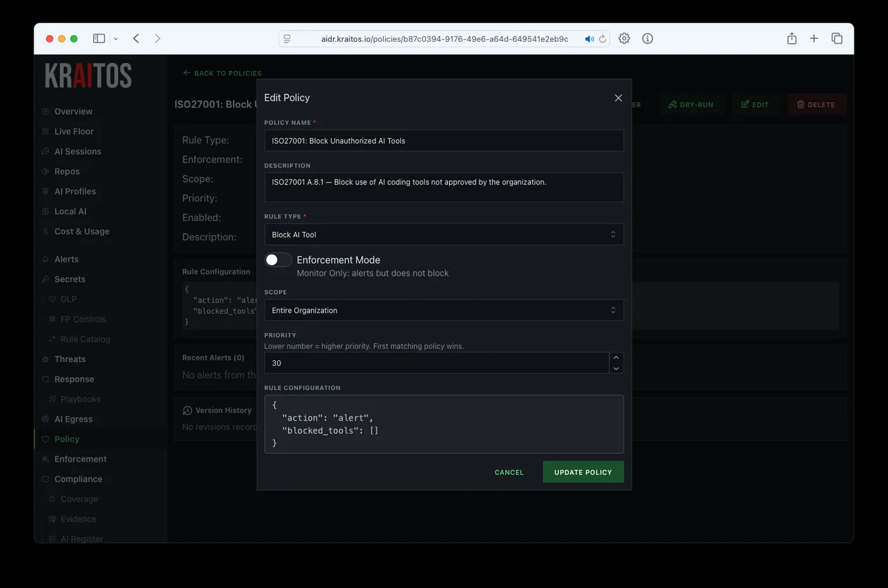Open Compliance in the sidebar
Image resolution: width=888 pixels, height=588 pixels.
[x=78, y=479]
